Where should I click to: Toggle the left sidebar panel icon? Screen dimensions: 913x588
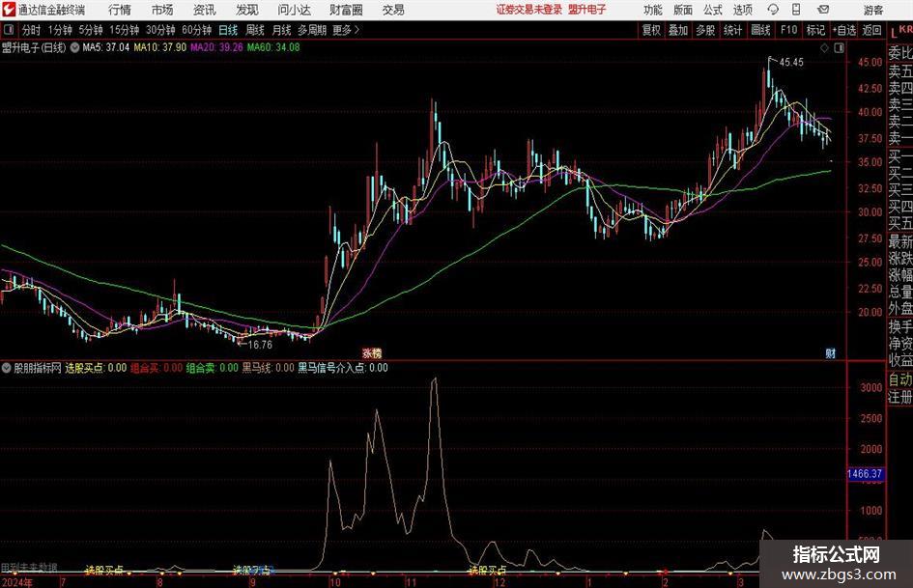[x=8, y=30]
